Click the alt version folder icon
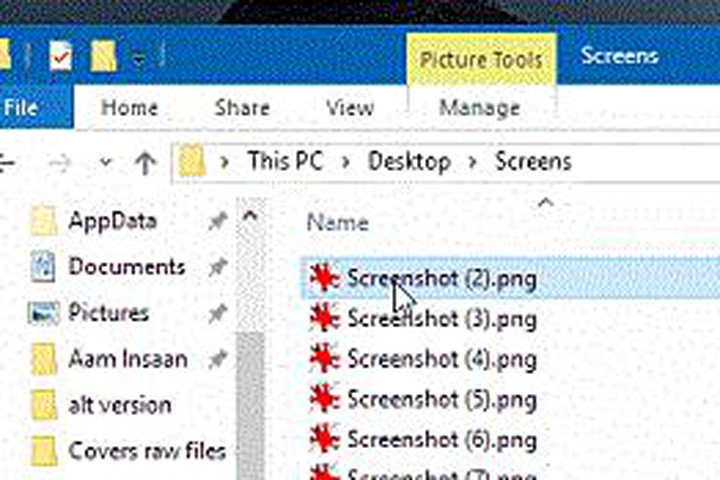 point(44,405)
